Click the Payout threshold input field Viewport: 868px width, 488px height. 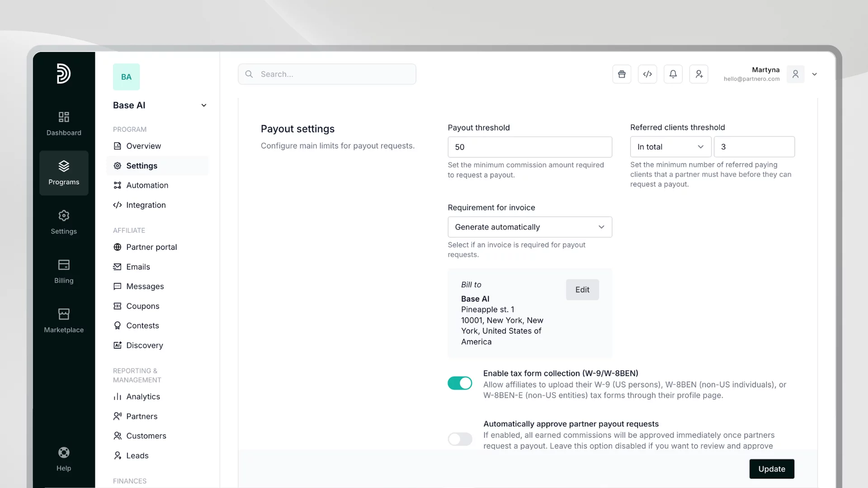point(529,147)
